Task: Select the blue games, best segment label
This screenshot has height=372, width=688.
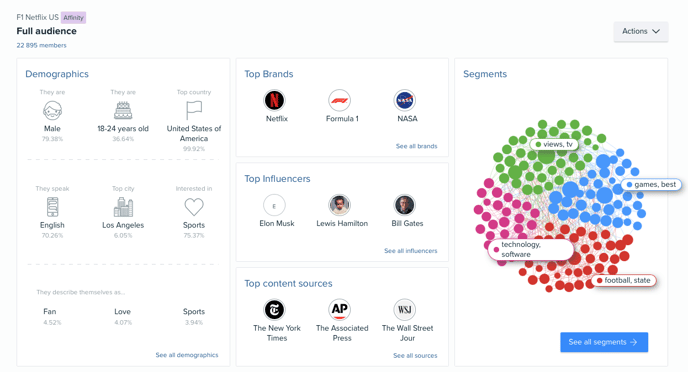Action: pyautogui.click(x=652, y=185)
